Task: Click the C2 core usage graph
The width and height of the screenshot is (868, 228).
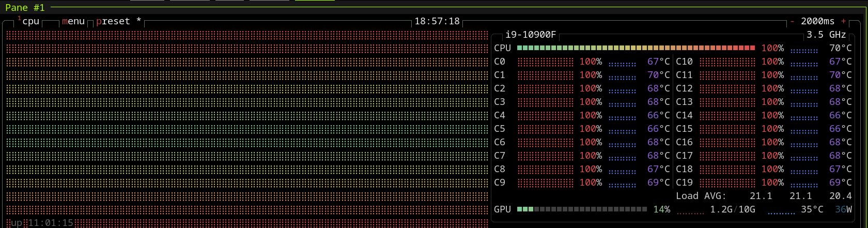Action: point(546,88)
